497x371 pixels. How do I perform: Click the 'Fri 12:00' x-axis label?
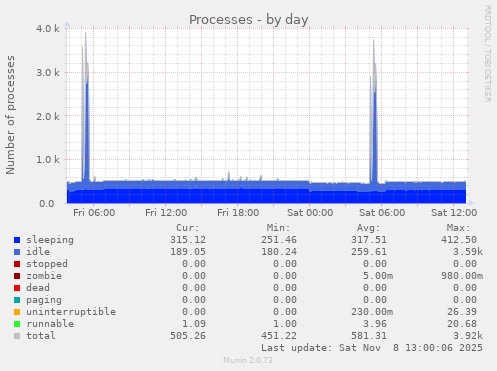click(x=166, y=213)
